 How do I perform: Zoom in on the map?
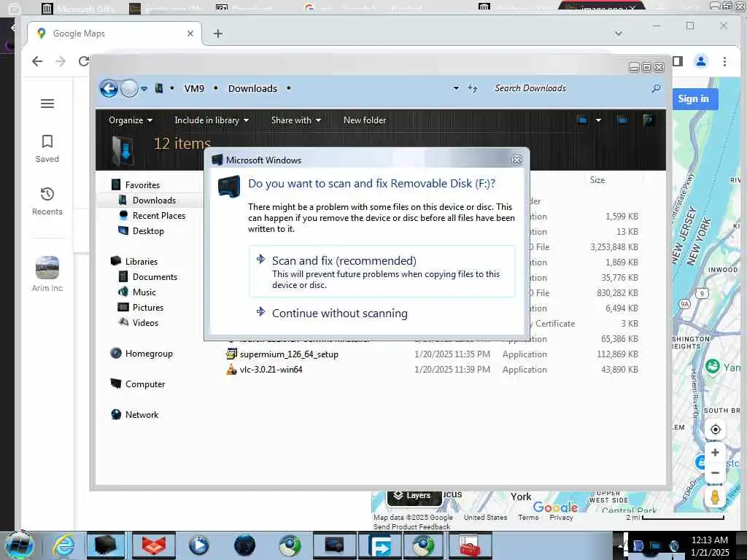pos(715,452)
